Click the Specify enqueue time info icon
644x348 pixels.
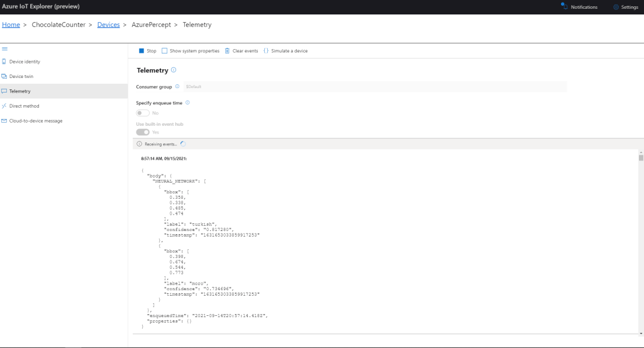pyautogui.click(x=188, y=103)
